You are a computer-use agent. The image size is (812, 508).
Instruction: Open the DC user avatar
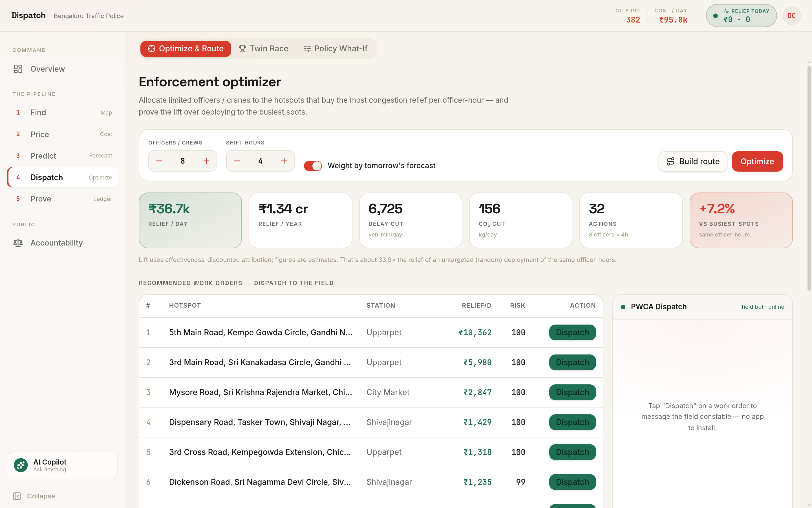coord(791,16)
